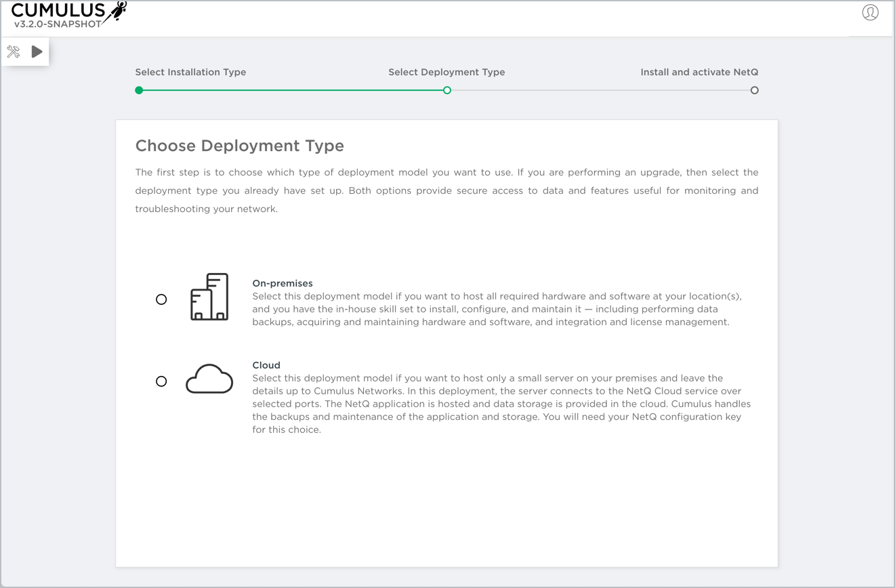Click the v3.2.0-SNAPSHOT version text
Viewport: 895px width, 588px height.
click(x=58, y=24)
